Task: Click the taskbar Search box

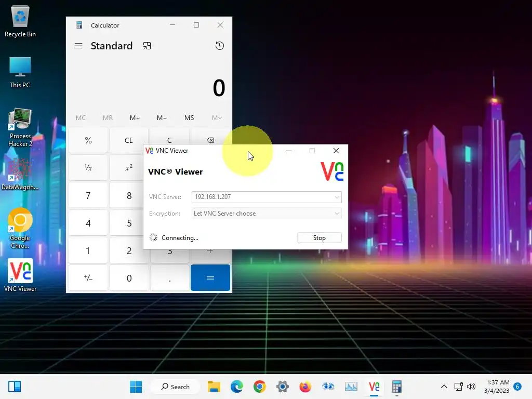Action: (176, 387)
